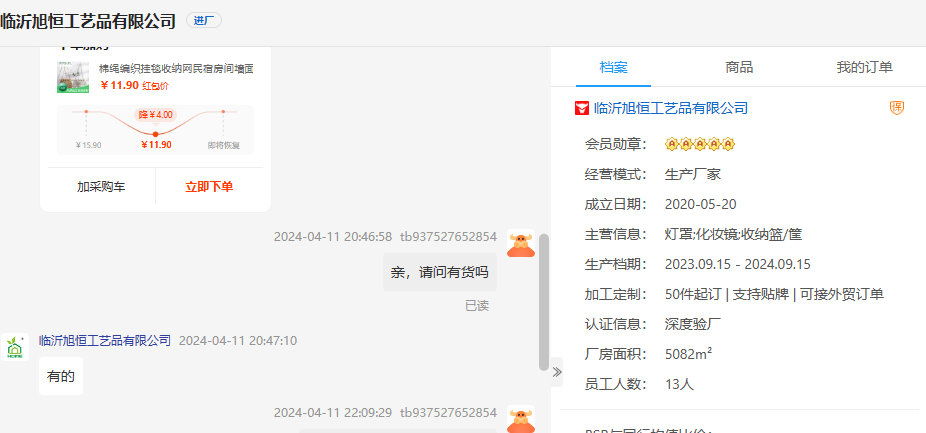Click the 有的 reply bubble
926x433 pixels.
pyautogui.click(x=61, y=376)
